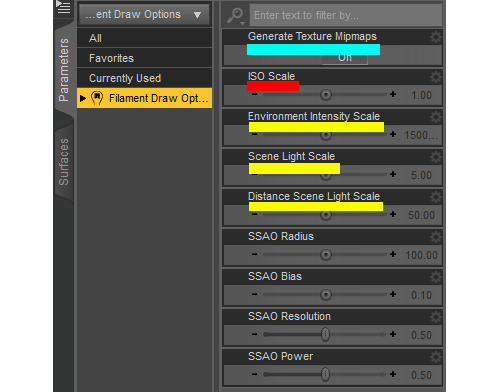The image size is (500, 392).
Task: Decrease SSAO Bias with minus button
Action: click(x=254, y=294)
